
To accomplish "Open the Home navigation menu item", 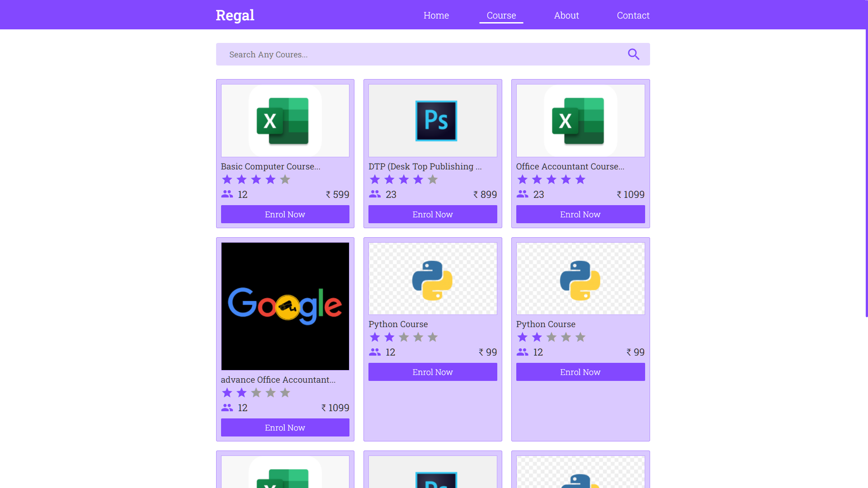I will point(436,15).
